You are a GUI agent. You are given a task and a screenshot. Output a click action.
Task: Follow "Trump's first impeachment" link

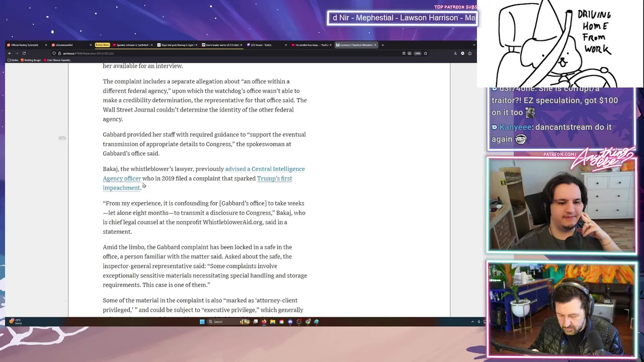pyautogui.click(x=197, y=183)
